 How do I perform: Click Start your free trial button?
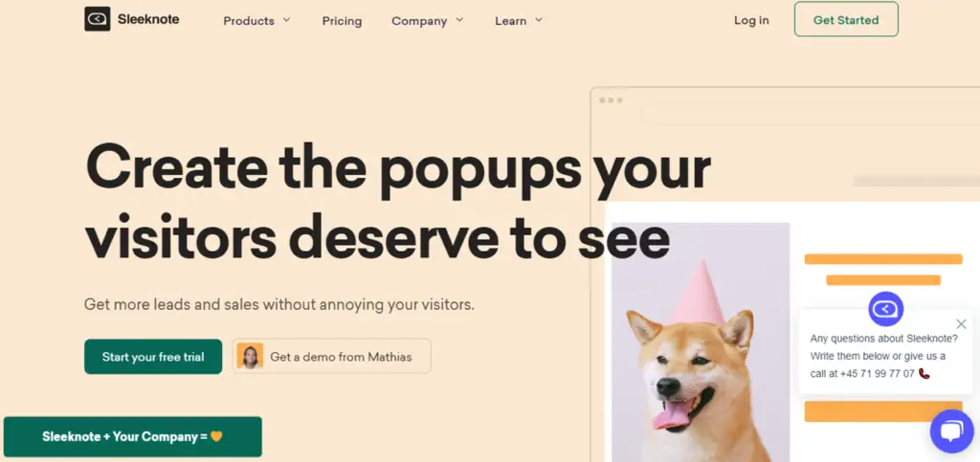(153, 357)
